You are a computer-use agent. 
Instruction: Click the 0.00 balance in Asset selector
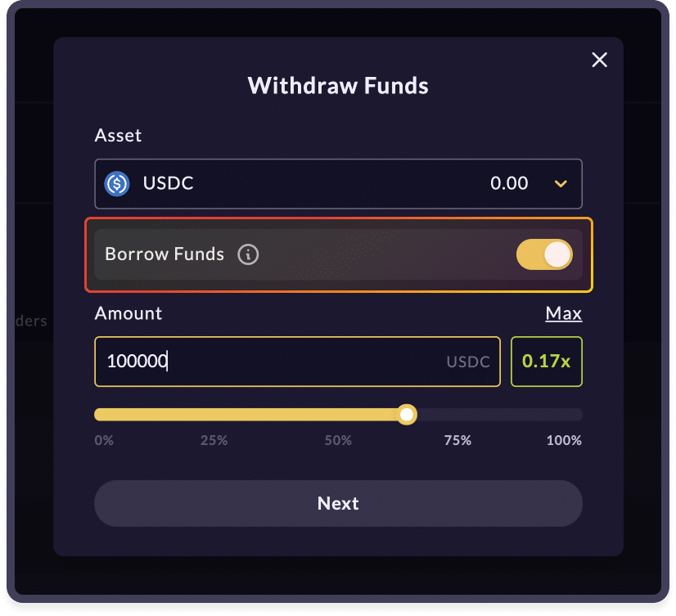pos(509,184)
